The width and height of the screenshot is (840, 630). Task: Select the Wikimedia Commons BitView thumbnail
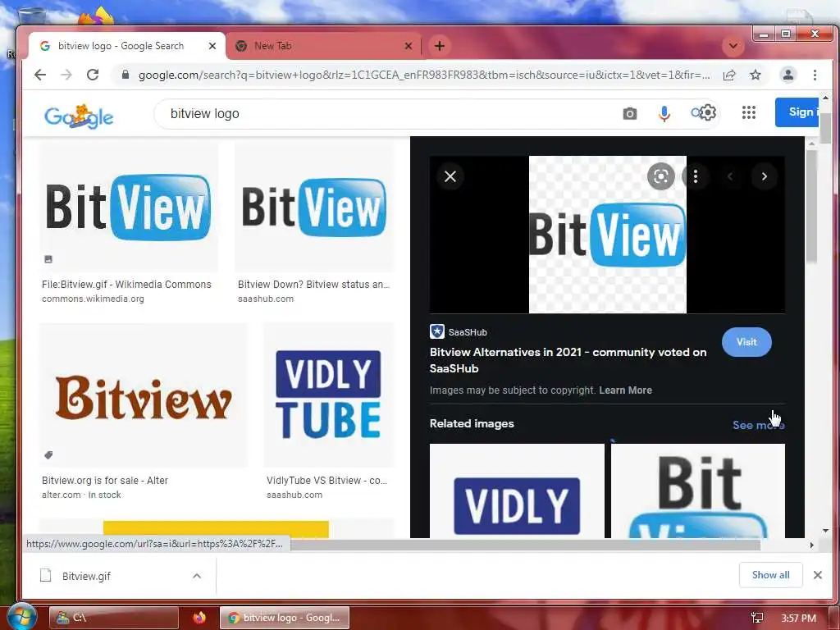(129, 208)
